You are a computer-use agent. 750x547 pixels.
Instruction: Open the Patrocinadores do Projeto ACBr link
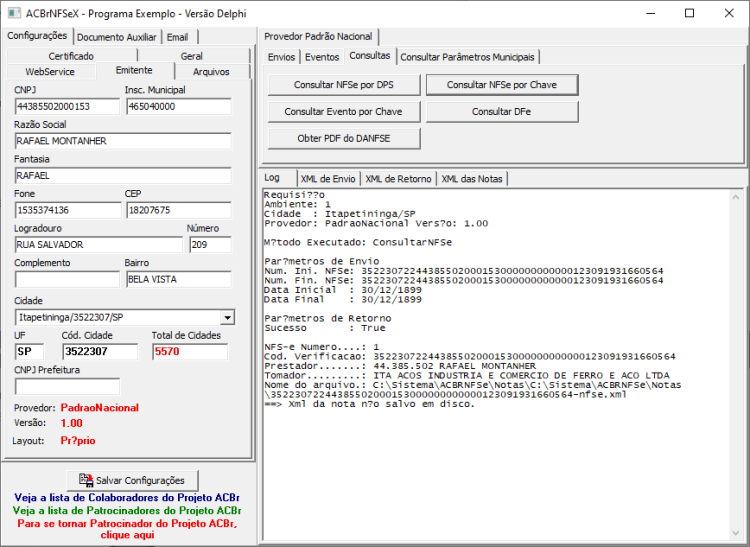(127, 511)
